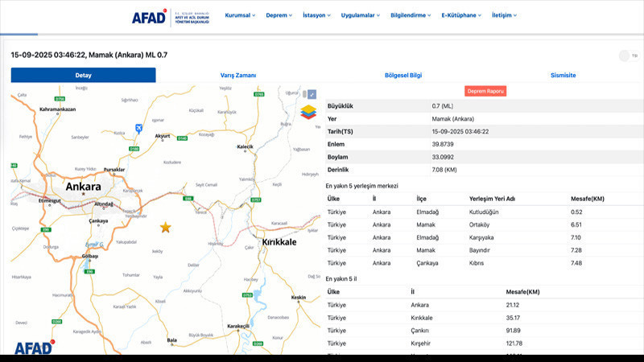Toggle the TSI time switch
This screenshot has width=644, height=362.
(625, 56)
